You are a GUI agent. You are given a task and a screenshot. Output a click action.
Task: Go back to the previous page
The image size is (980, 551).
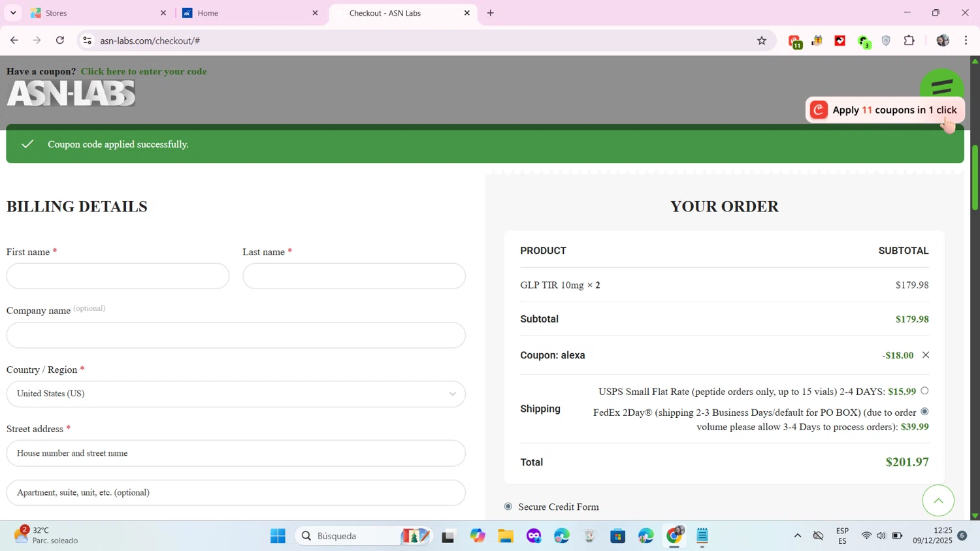click(x=14, y=40)
